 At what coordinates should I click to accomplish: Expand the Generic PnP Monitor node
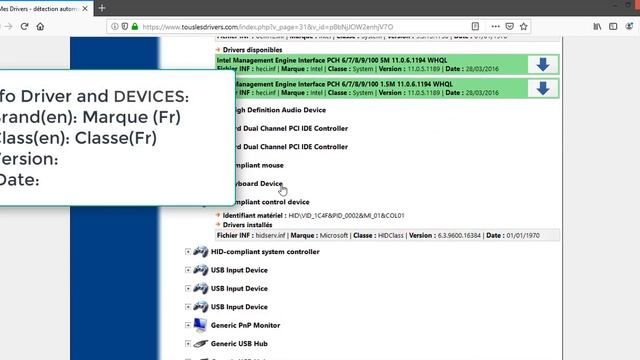(x=188, y=325)
